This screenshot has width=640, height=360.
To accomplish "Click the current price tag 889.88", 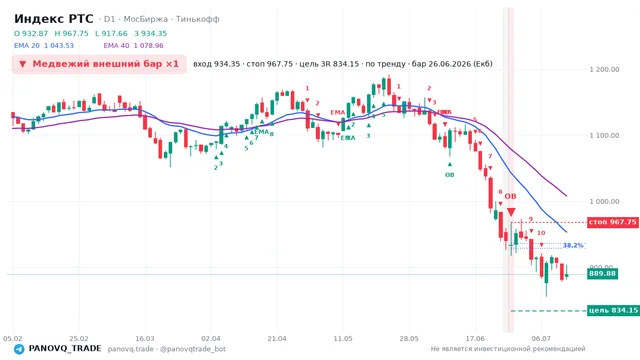I will click(602, 273).
